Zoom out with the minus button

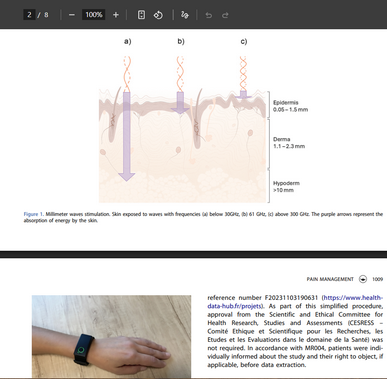coord(72,15)
